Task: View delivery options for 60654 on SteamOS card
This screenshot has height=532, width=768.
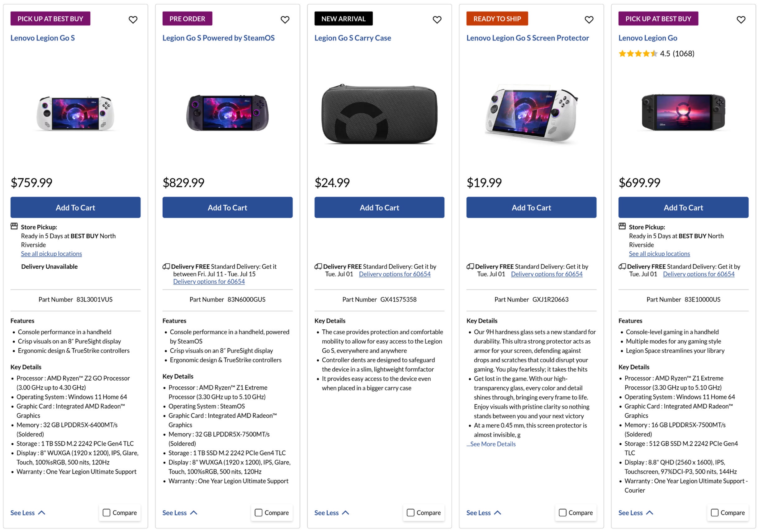Action: tap(209, 282)
